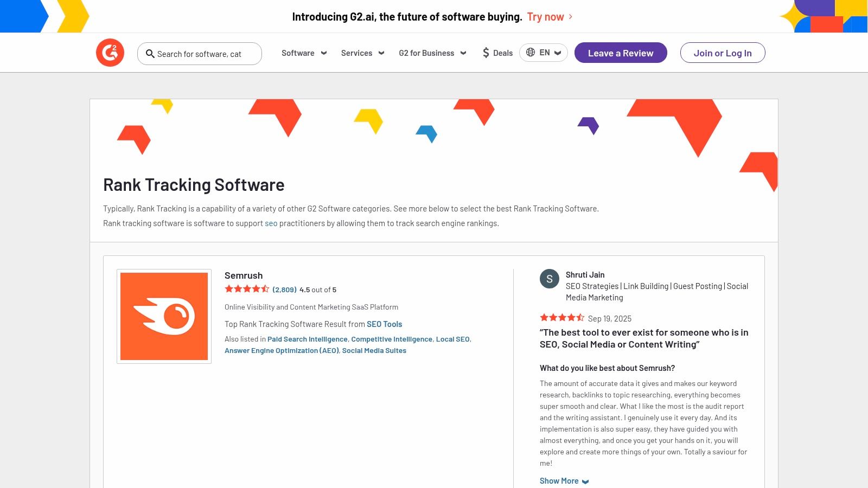The width and height of the screenshot is (868, 488).
Task: Expand the Services menu
Action: tap(362, 53)
